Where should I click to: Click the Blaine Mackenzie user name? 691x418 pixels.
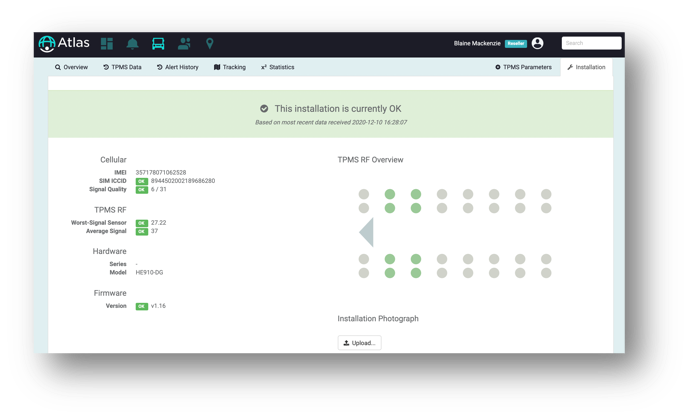[x=477, y=43]
